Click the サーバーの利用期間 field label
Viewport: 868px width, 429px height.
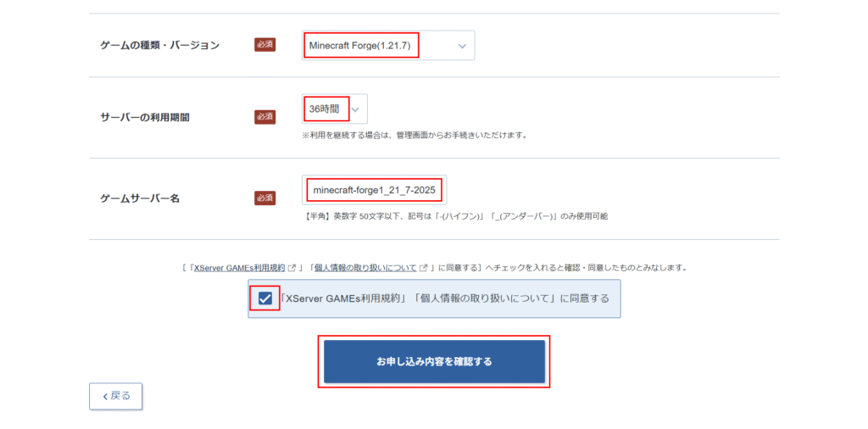144,117
